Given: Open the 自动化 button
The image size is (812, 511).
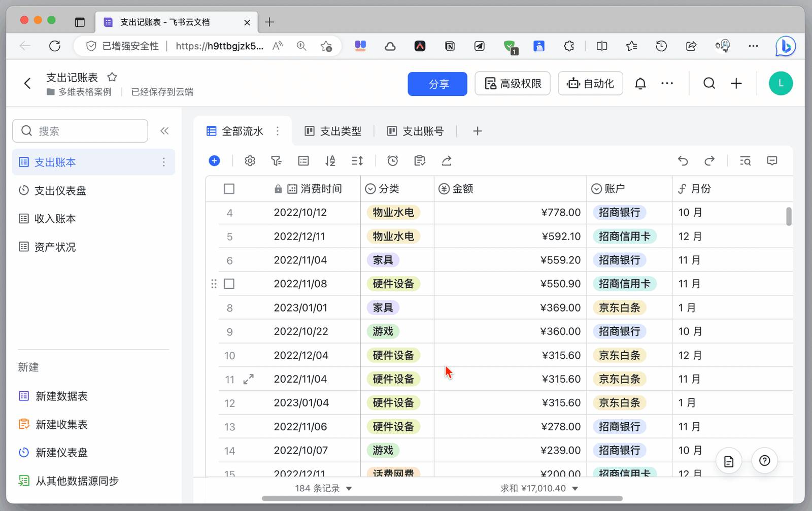Looking at the screenshot, I should point(590,84).
